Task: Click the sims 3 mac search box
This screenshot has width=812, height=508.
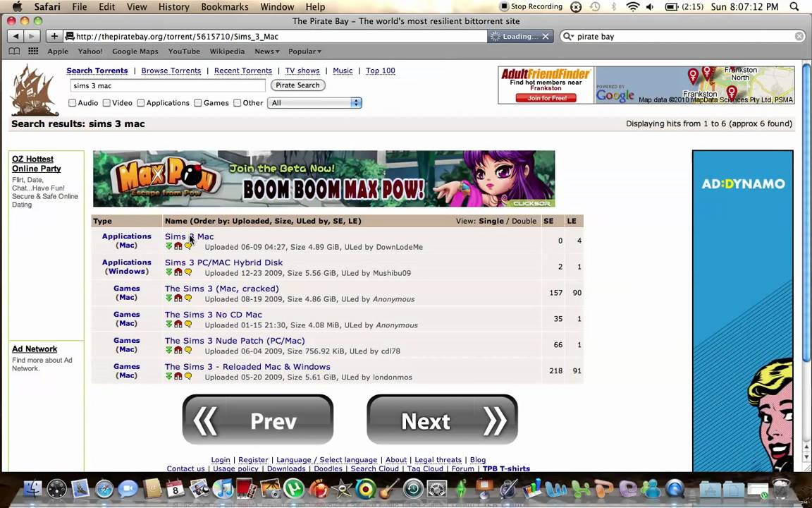Action: click(168, 85)
